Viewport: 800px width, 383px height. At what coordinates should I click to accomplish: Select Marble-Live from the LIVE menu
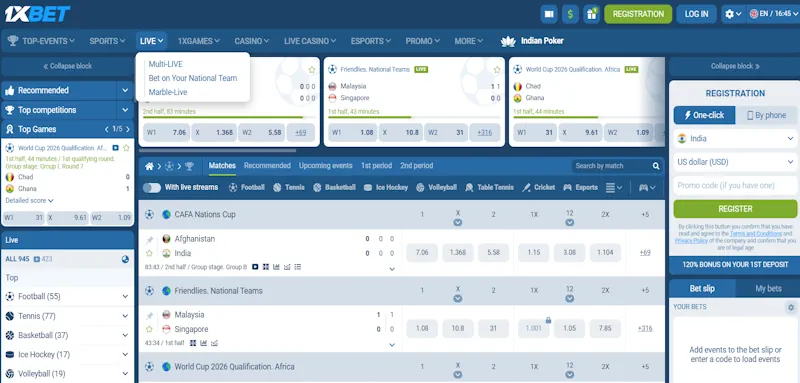coord(168,92)
